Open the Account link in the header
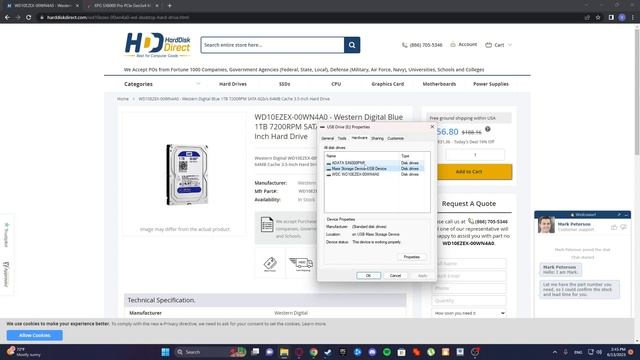The image size is (640, 360). 464,44
